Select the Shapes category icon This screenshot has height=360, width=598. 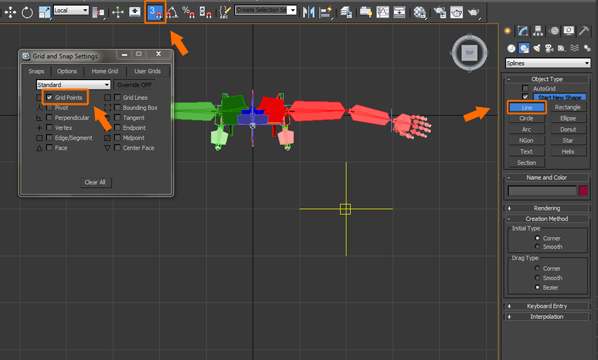click(x=524, y=48)
